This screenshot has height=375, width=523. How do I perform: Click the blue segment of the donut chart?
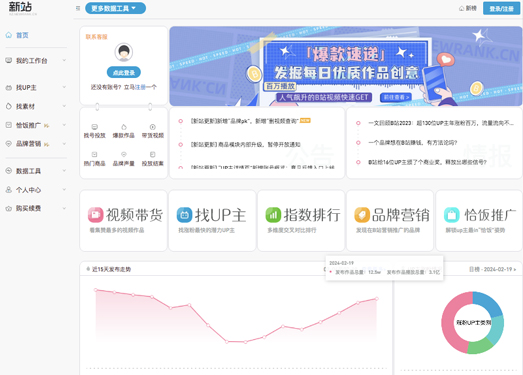tap(489, 303)
